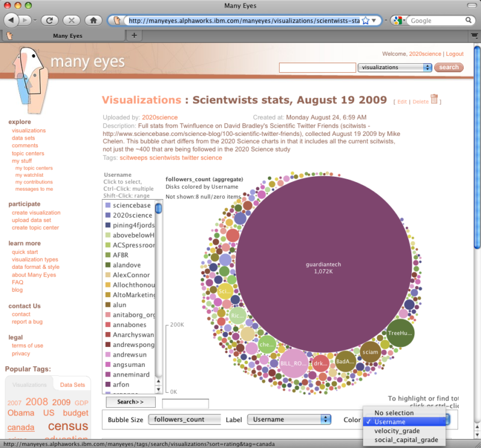Select the sciam brown bubble

(x=370, y=352)
